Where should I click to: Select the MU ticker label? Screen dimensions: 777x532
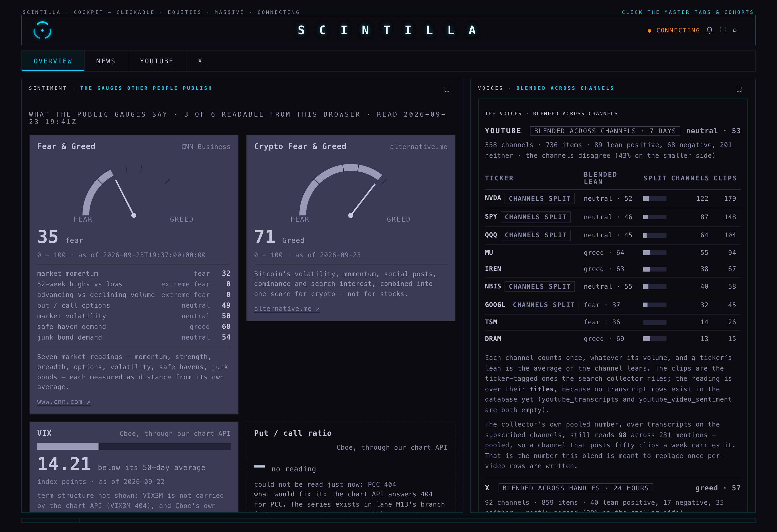(x=489, y=253)
